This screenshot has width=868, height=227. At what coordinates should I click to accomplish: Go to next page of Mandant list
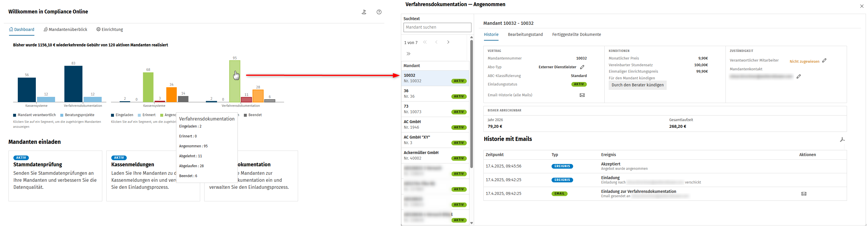[448, 42]
